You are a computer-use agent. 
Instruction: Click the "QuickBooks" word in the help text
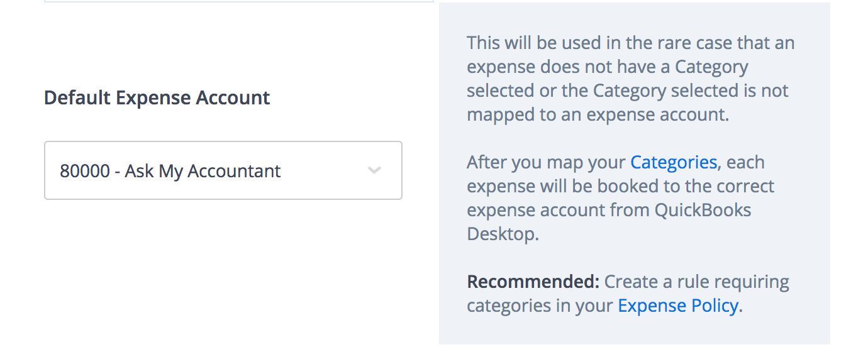tap(703, 210)
